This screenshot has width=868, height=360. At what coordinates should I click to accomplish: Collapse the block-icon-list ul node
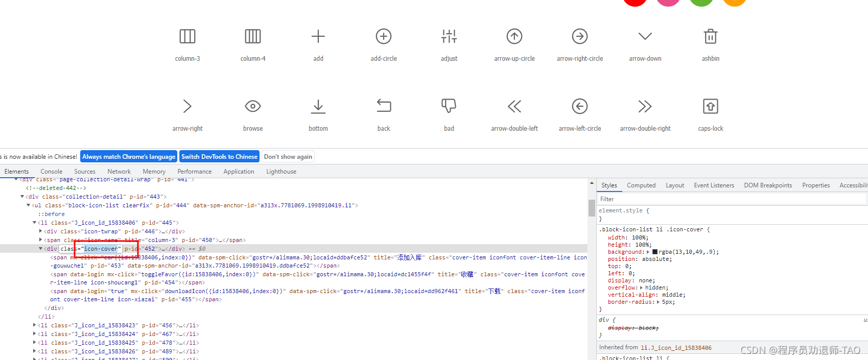coord(28,205)
